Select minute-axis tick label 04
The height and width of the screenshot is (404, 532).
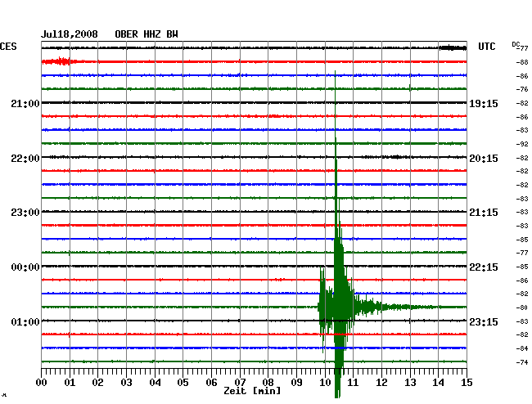click(155, 383)
